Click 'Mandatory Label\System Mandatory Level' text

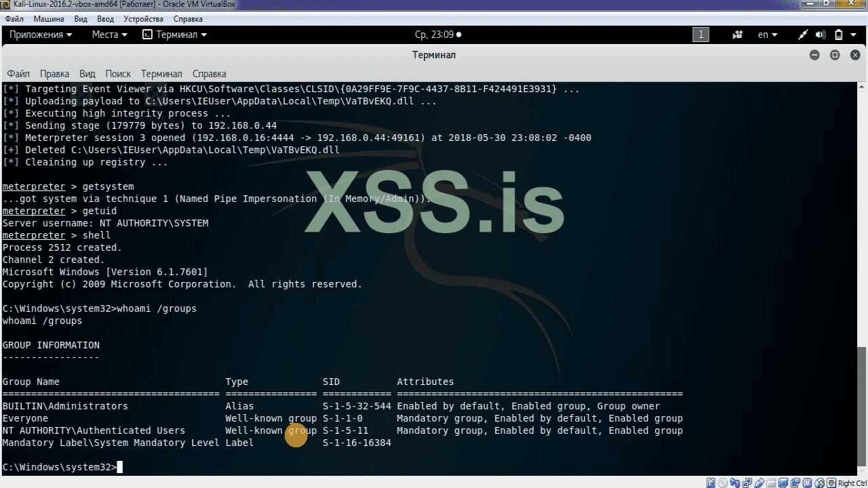click(x=111, y=443)
